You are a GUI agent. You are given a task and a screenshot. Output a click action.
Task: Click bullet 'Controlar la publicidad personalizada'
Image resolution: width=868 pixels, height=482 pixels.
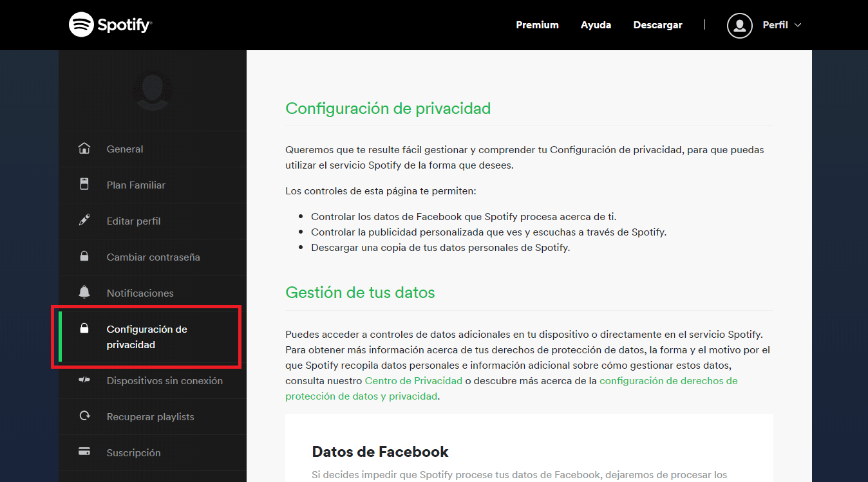click(x=489, y=232)
